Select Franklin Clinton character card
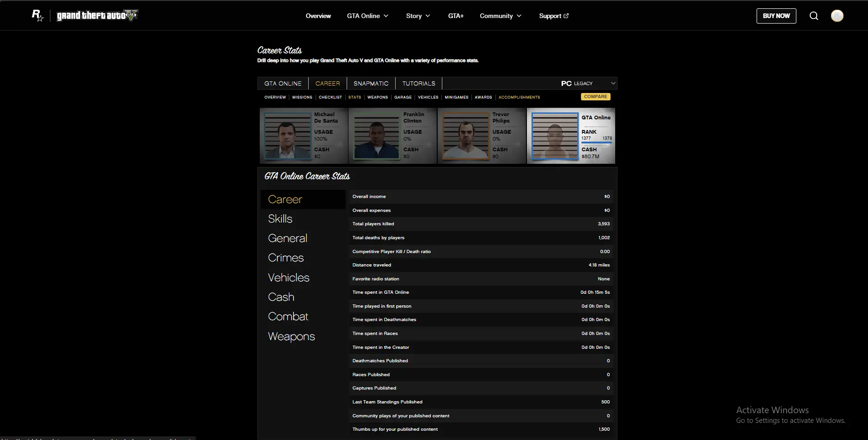 [392, 136]
